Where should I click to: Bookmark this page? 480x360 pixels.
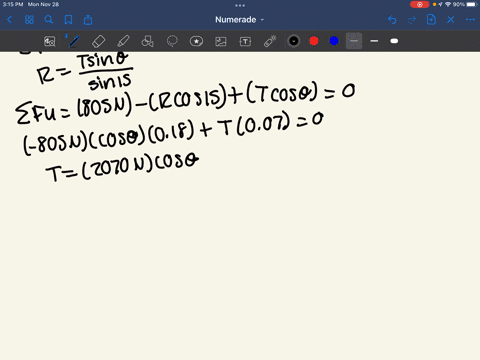click(68, 20)
